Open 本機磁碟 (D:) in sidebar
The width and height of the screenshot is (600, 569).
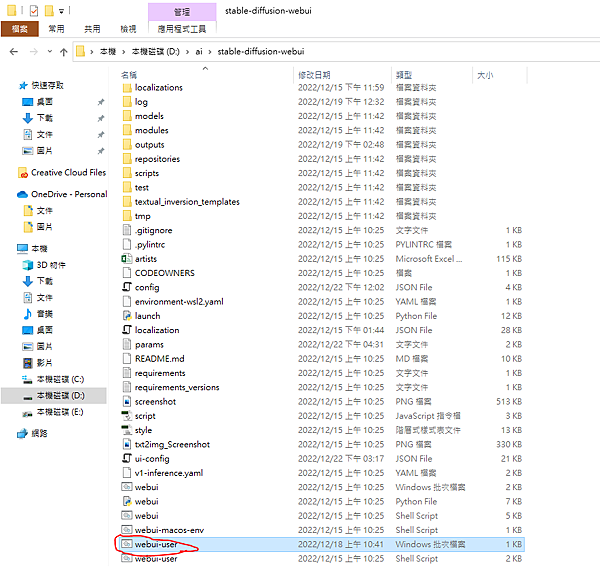pyautogui.click(x=54, y=396)
